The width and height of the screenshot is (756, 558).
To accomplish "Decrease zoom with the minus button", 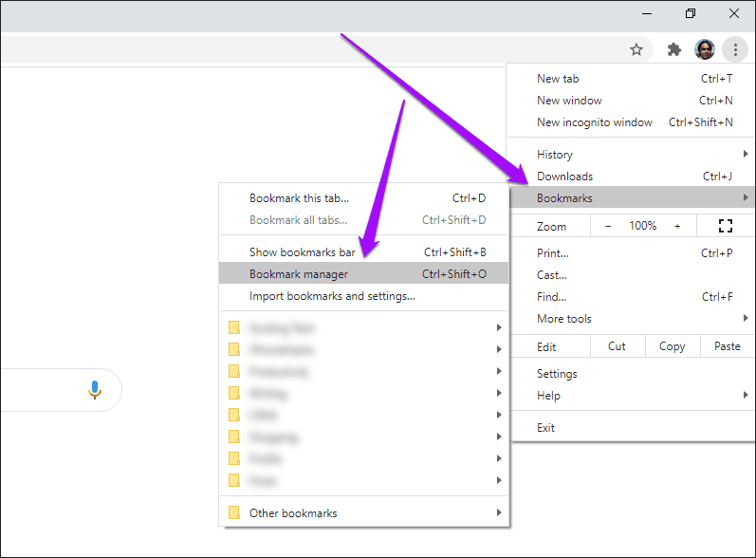I will point(608,226).
